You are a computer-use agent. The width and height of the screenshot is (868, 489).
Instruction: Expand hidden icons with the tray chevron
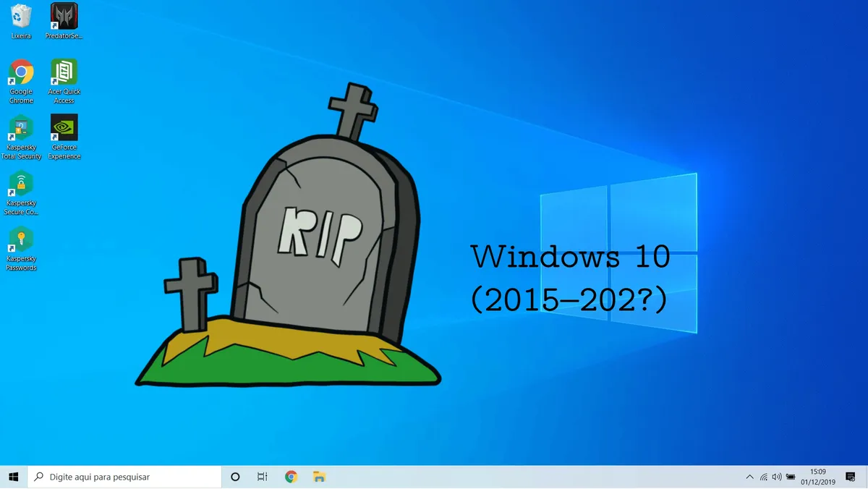[x=750, y=477]
